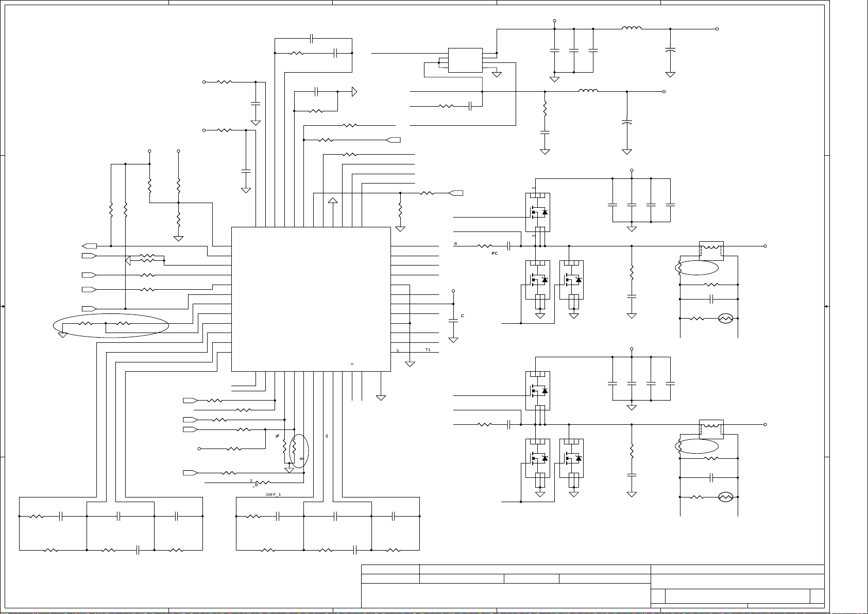The image size is (868, 614).
Task: Select the resistor labeled 2 and _0
Action: (x=263, y=483)
